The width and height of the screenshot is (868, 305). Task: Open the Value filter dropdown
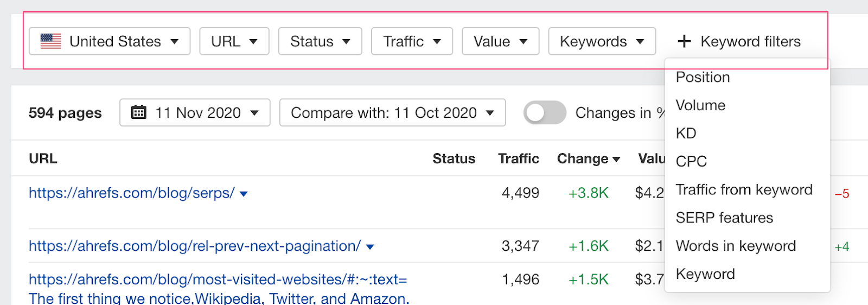tap(500, 41)
